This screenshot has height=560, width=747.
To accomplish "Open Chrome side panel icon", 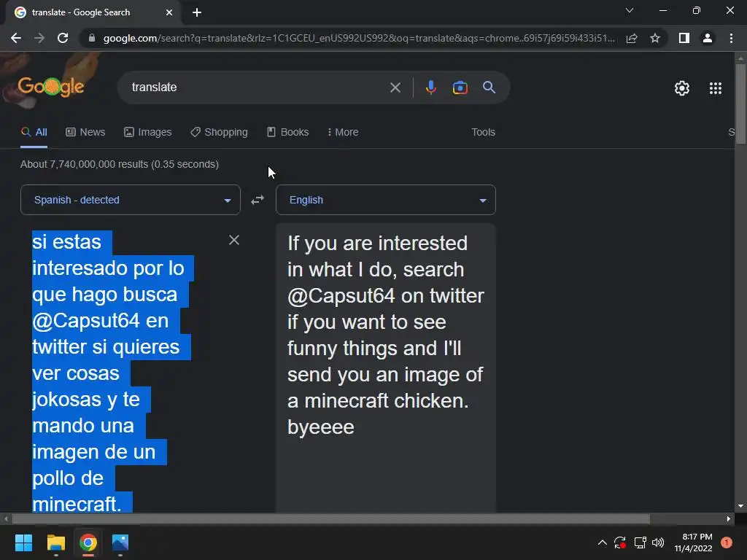I will tap(684, 38).
